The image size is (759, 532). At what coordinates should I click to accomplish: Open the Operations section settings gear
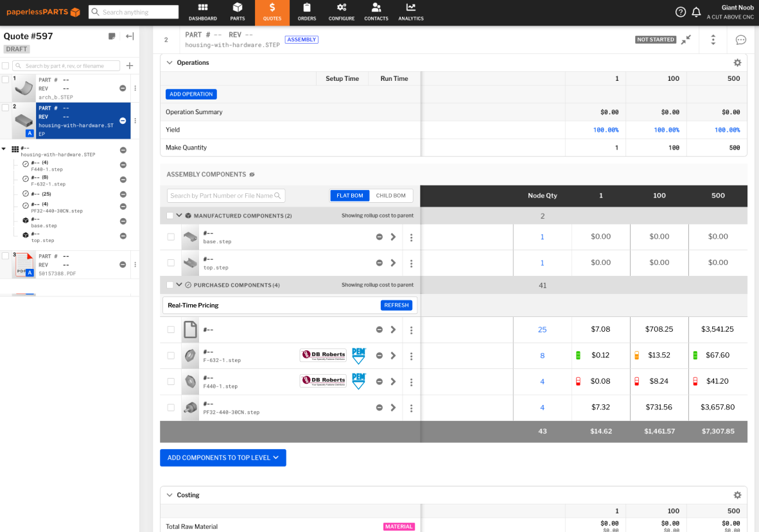pos(737,62)
